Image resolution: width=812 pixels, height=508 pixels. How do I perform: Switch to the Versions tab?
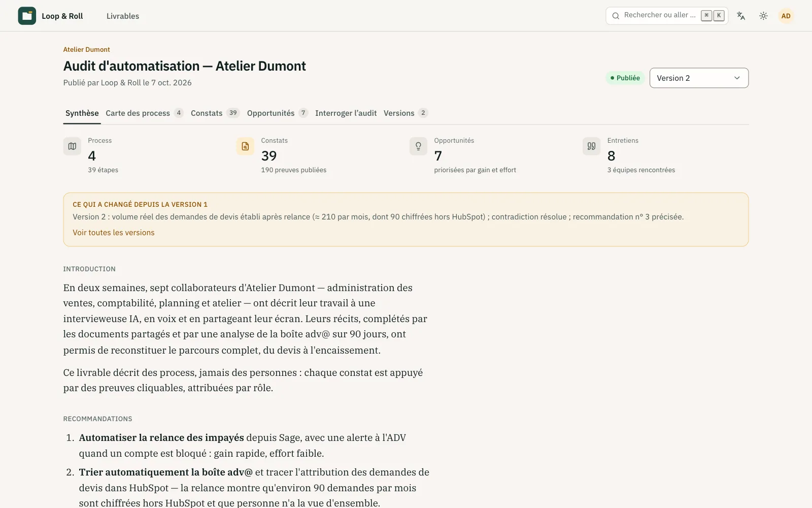405,113
